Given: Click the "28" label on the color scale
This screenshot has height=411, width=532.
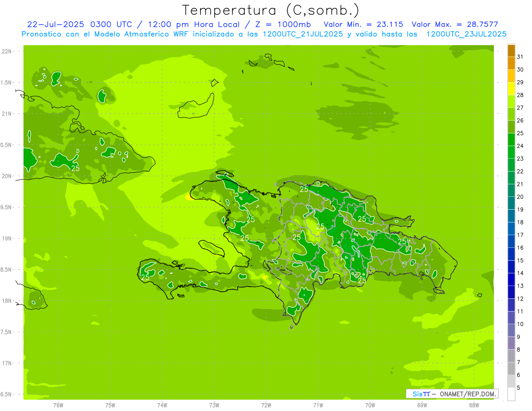Looking at the screenshot, I should pos(520,95).
